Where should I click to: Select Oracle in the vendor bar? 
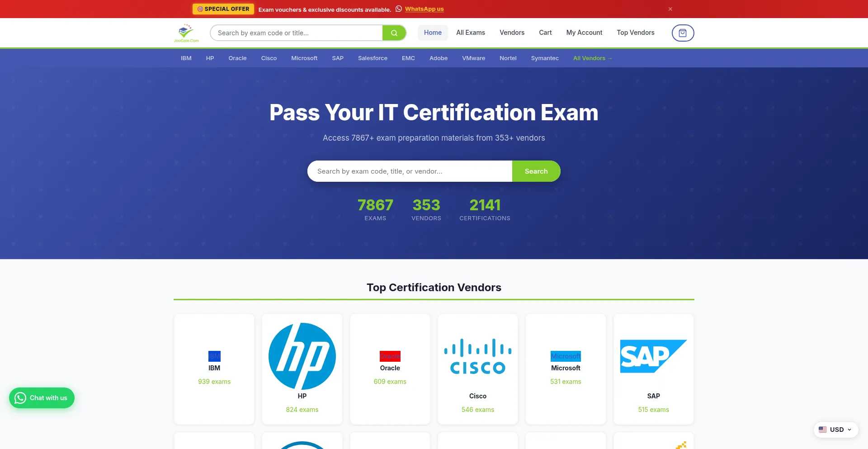click(x=237, y=58)
